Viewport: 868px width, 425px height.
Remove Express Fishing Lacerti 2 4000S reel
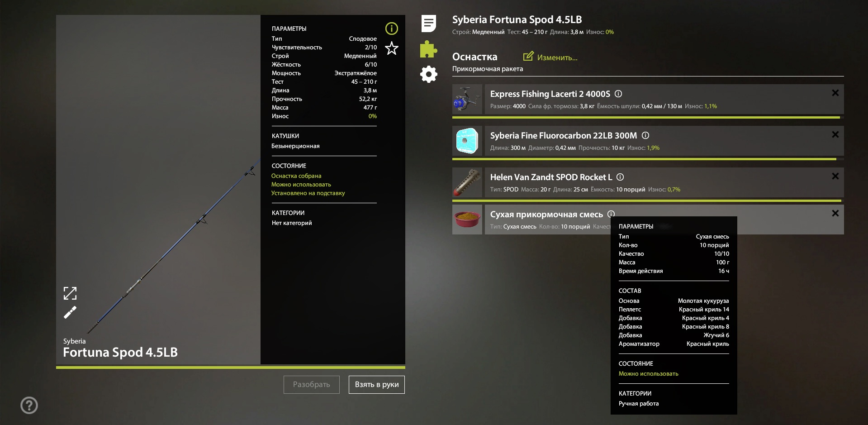click(835, 93)
